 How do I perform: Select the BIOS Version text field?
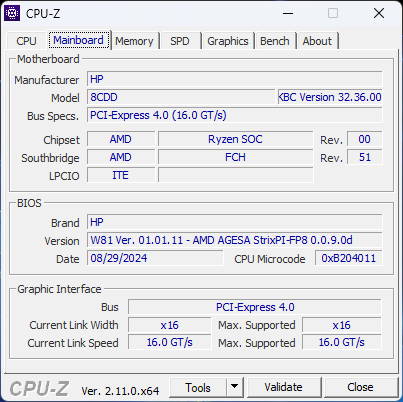[x=235, y=240]
